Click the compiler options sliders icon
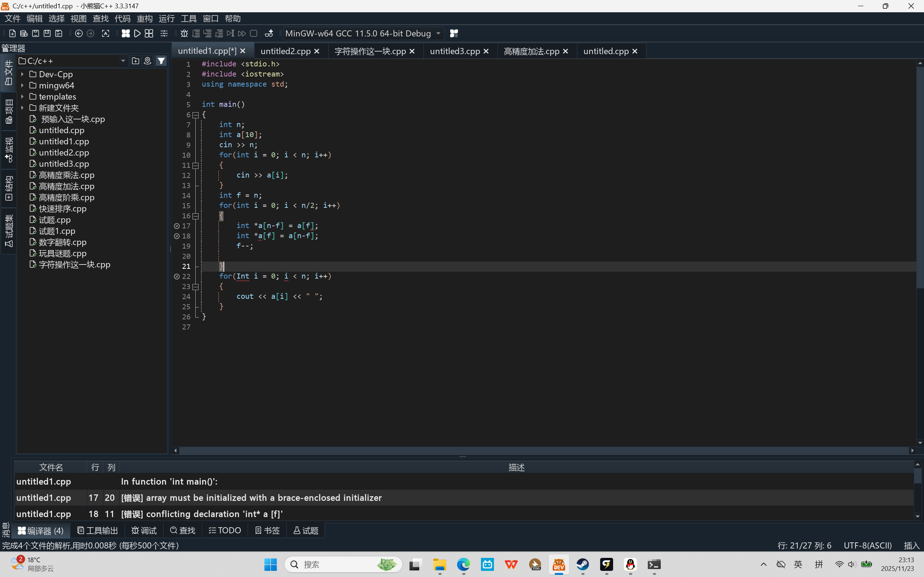924x577 pixels. (x=164, y=34)
